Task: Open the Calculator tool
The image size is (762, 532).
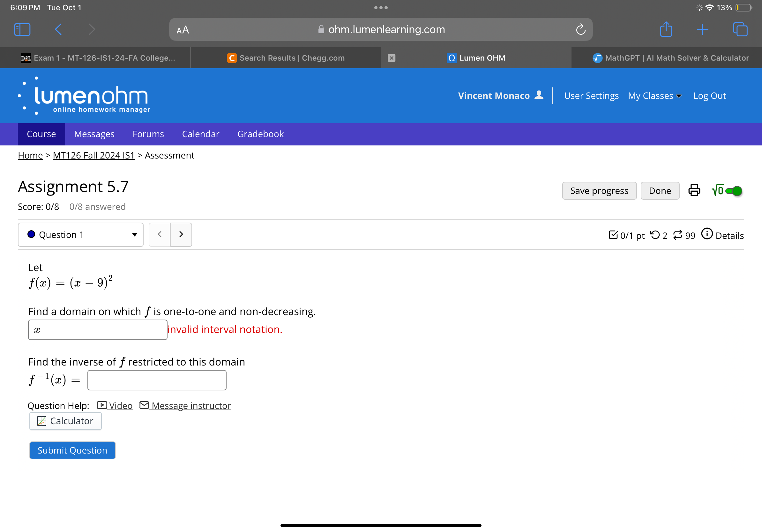Action: coord(65,421)
